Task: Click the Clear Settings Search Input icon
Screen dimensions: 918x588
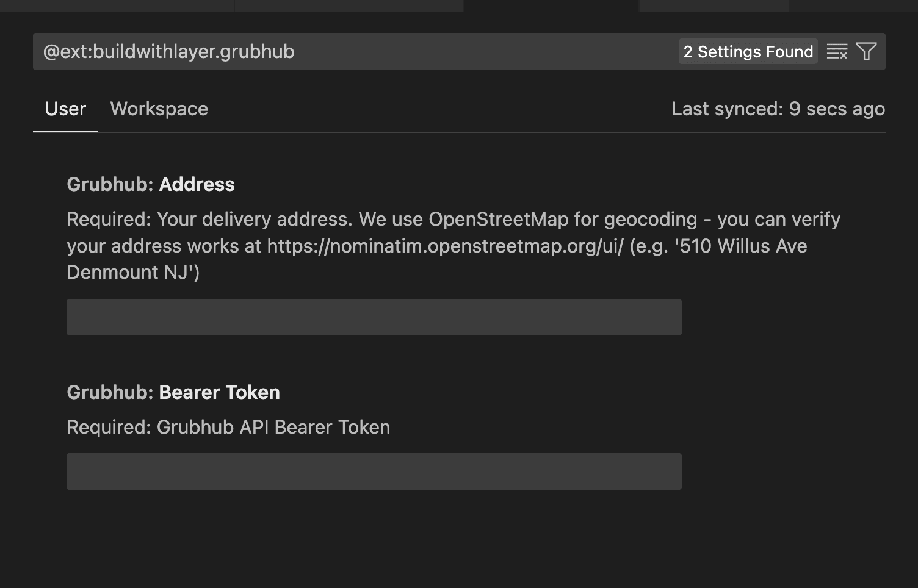Action: coord(837,52)
